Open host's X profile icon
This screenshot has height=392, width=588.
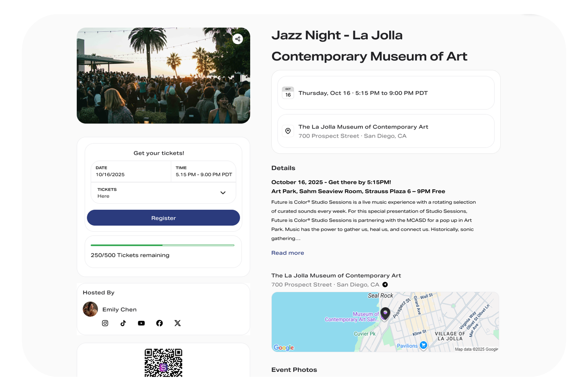178,323
